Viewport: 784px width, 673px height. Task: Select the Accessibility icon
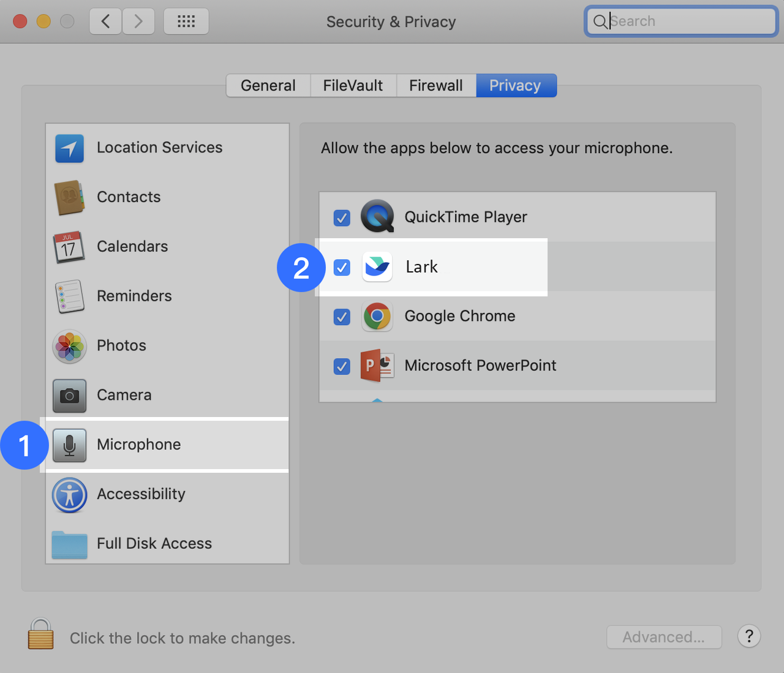69,495
